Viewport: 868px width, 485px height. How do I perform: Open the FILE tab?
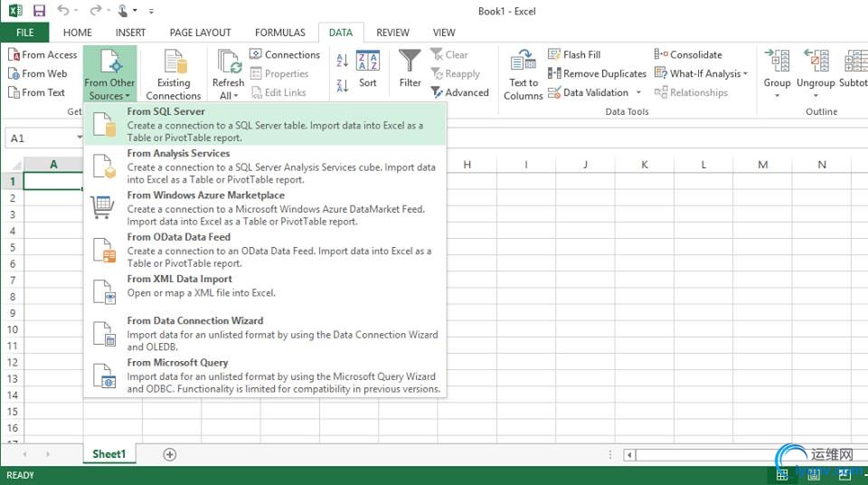[24, 33]
